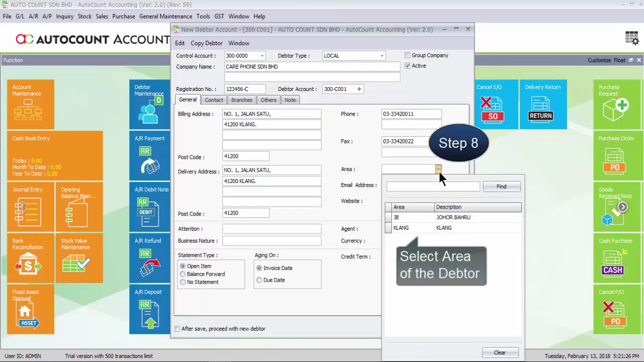Viewport: 644px width, 362px height.
Task: Open the Fixed Asset Disposal tile
Action: coord(31,309)
